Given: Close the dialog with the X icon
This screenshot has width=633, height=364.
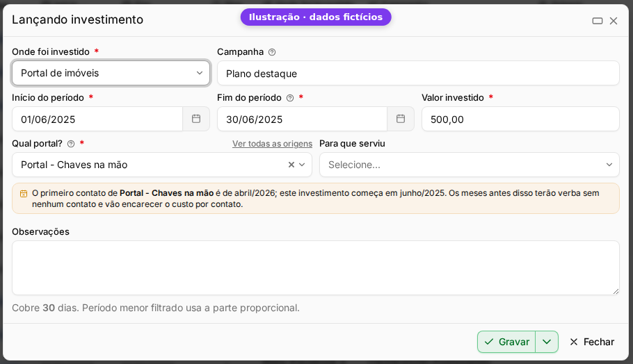Looking at the screenshot, I should (614, 21).
